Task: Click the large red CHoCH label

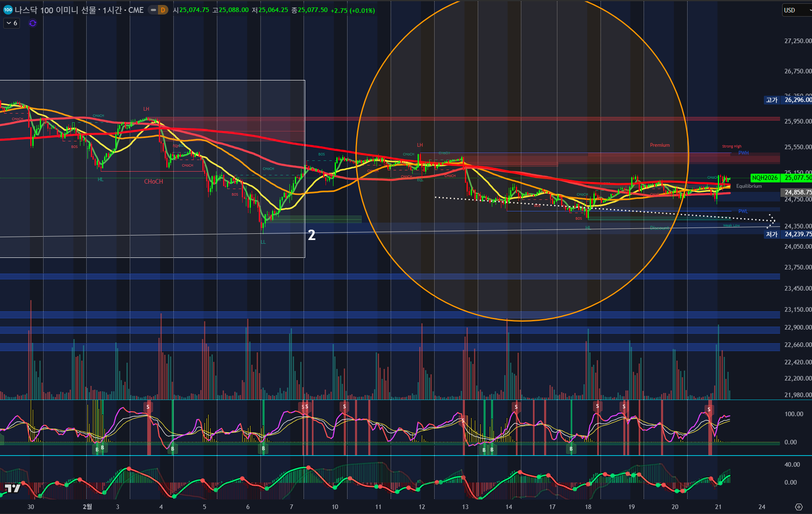Action: coord(153,182)
